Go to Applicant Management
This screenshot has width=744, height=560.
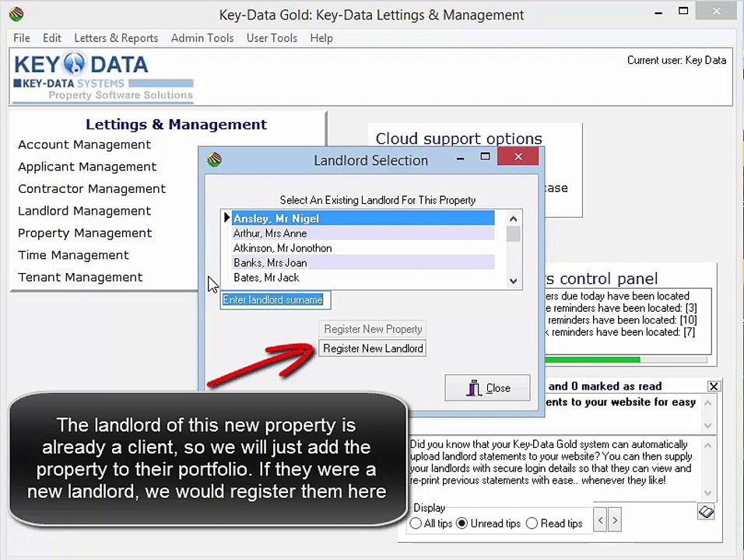click(87, 167)
